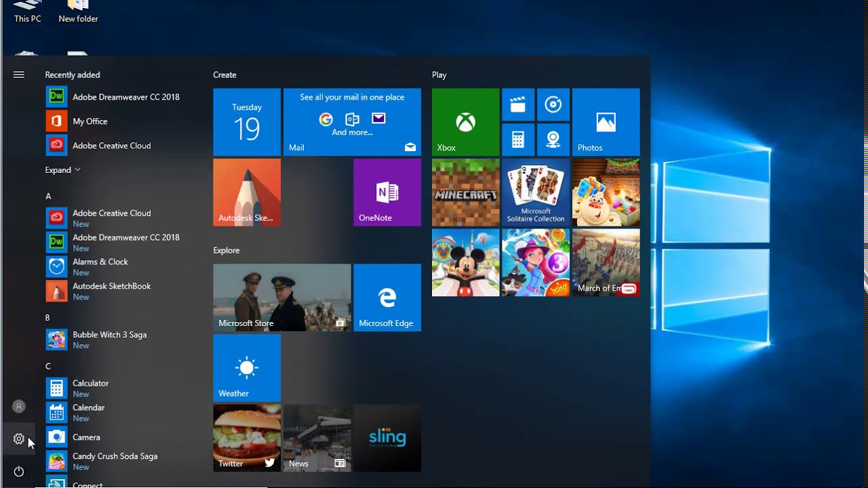The height and width of the screenshot is (488, 868).
Task: Click the Power icon in Start menu
Action: (19, 471)
